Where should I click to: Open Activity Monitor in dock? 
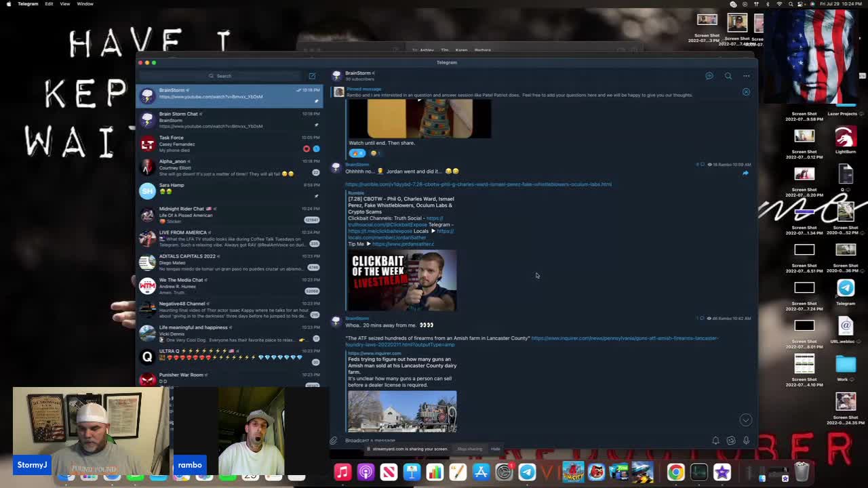(698, 472)
